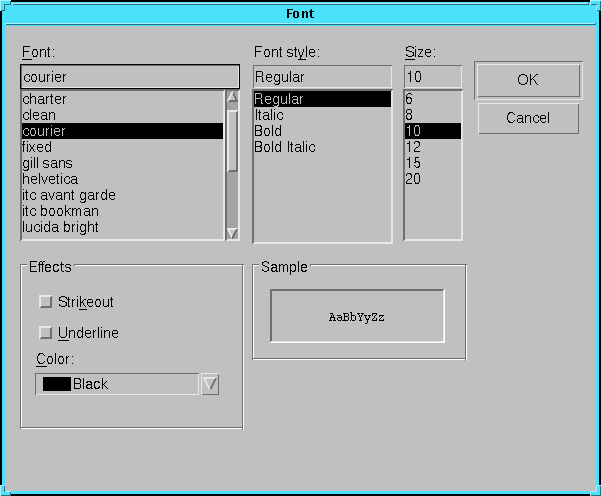
Task: Choose helvetica from the font list
Action: (x=50, y=179)
